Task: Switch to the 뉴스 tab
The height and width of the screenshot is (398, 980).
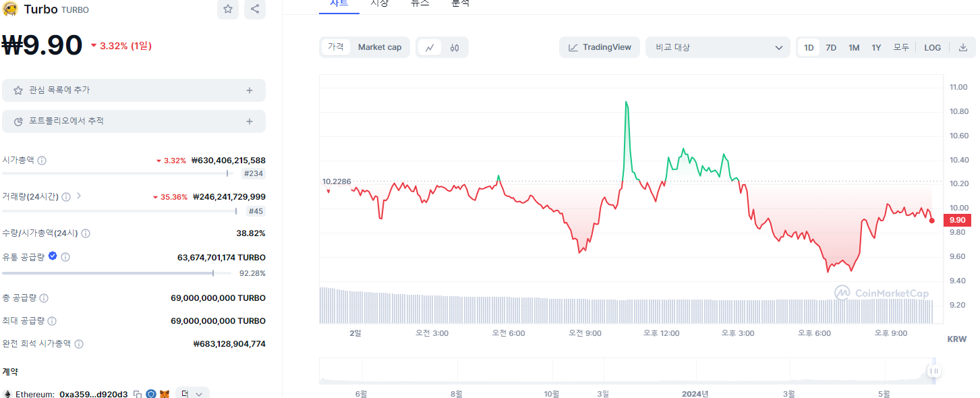Action: click(x=420, y=3)
